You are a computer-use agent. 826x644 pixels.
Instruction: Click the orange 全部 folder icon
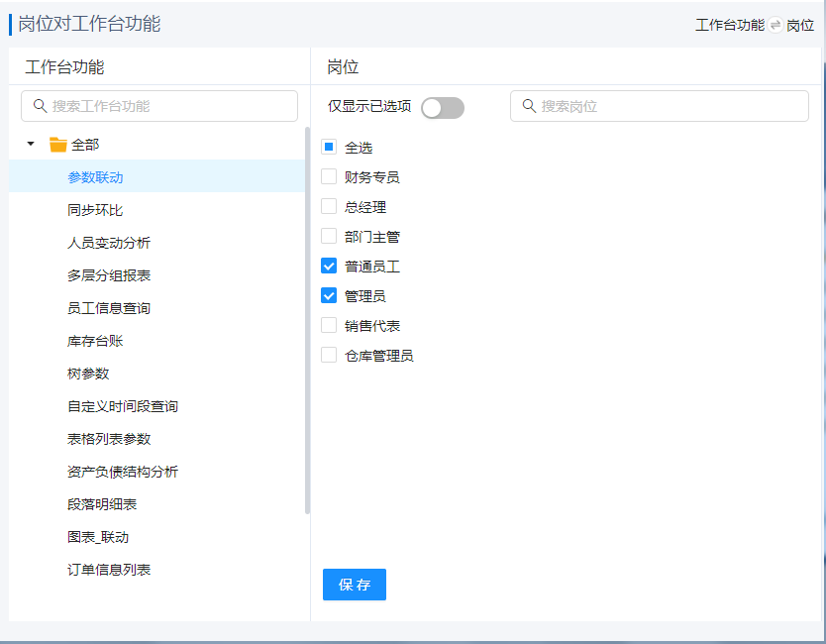(58, 145)
